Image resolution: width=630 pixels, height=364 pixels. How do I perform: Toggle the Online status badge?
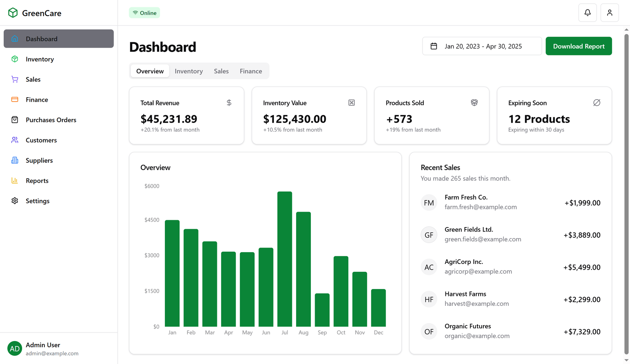click(144, 12)
